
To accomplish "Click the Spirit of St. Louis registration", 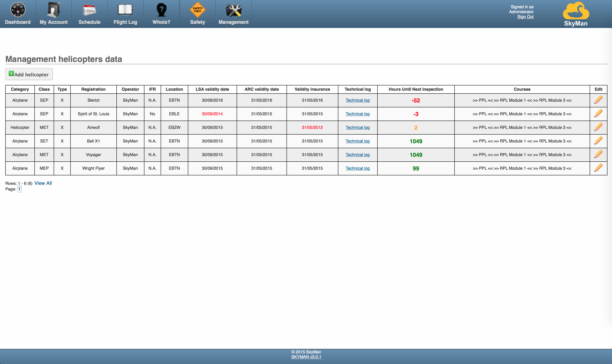I will click(93, 114).
